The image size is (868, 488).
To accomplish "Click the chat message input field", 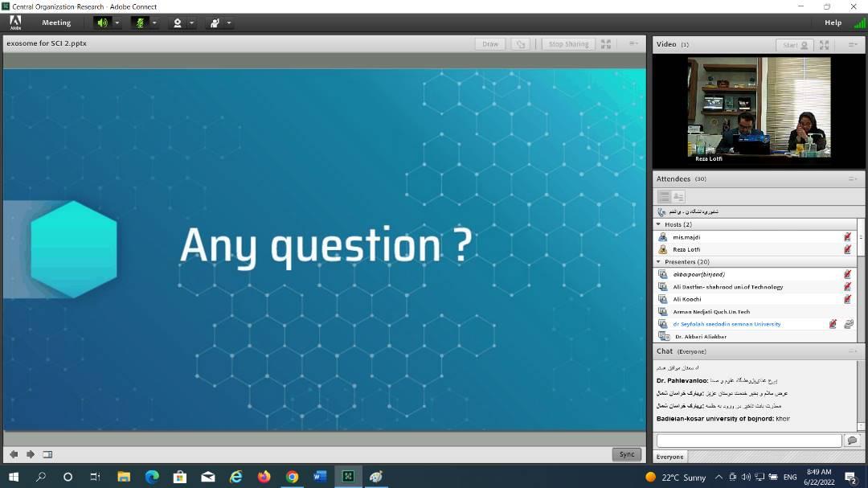I will click(748, 441).
